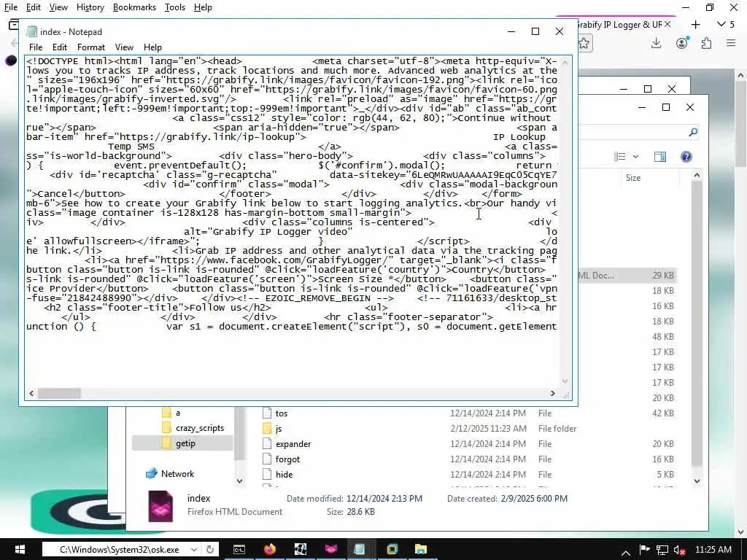The width and height of the screenshot is (747, 560).
Task: Click Notepad vertical scroll down arrow
Action: pyautogui.click(x=565, y=381)
